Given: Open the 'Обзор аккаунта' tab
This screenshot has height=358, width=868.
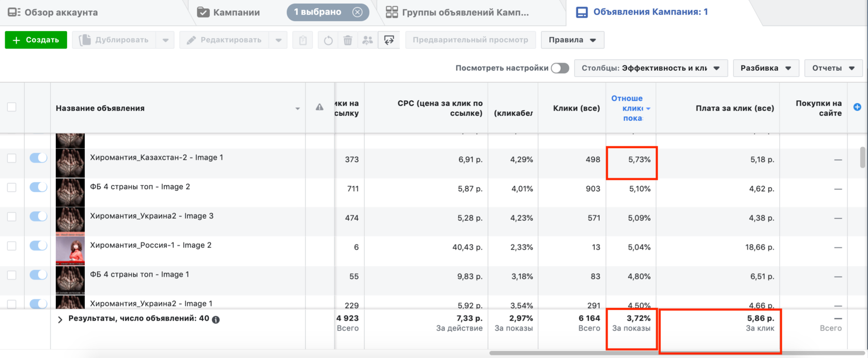Looking at the screenshot, I should pyautogui.click(x=53, y=12).
